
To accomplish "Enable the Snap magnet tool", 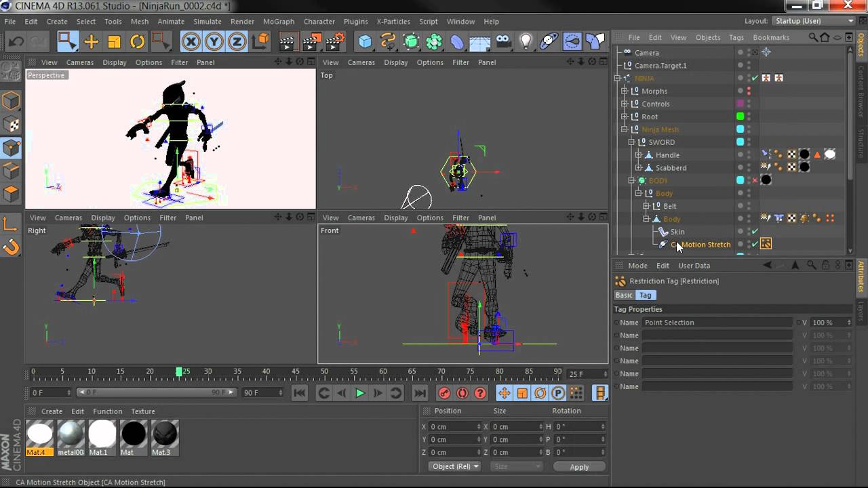I will pos(11,247).
